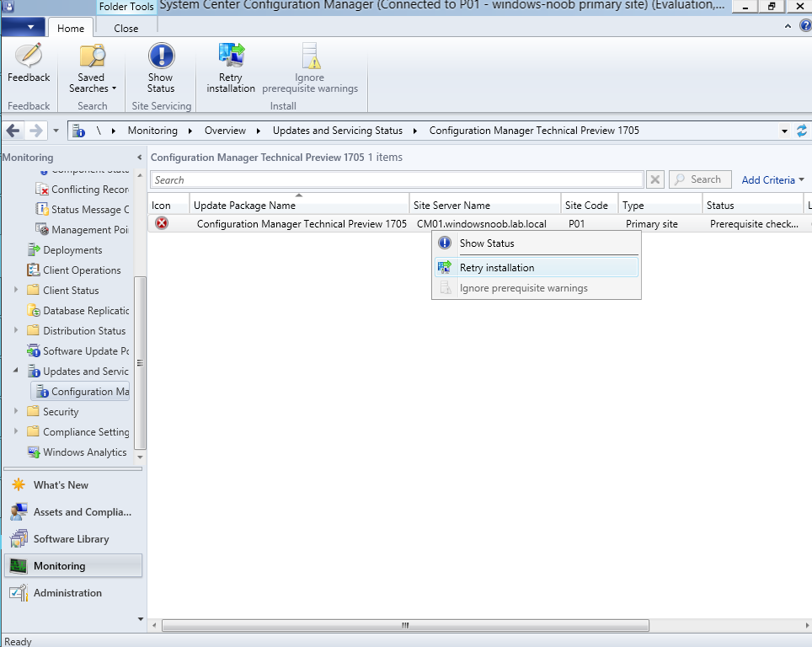812x647 pixels.
Task: Open the Add Criteria dropdown
Action: 772,179
